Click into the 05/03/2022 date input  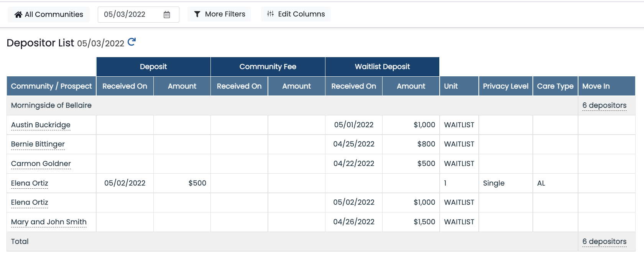coord(138,15)
